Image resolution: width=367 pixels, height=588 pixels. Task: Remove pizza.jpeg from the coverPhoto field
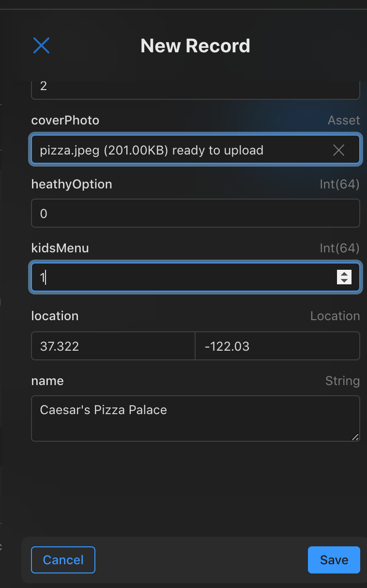(338, 150)
